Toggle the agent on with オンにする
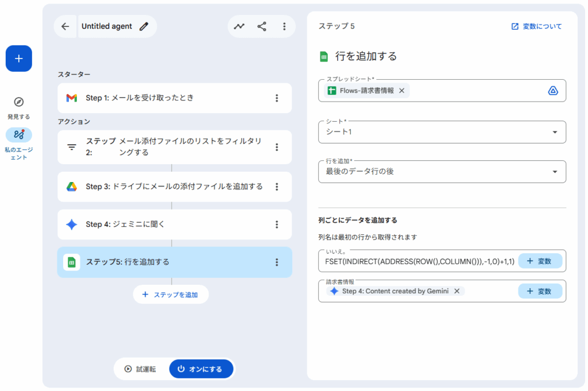The image size is (588, 391). tap(201, 369)
